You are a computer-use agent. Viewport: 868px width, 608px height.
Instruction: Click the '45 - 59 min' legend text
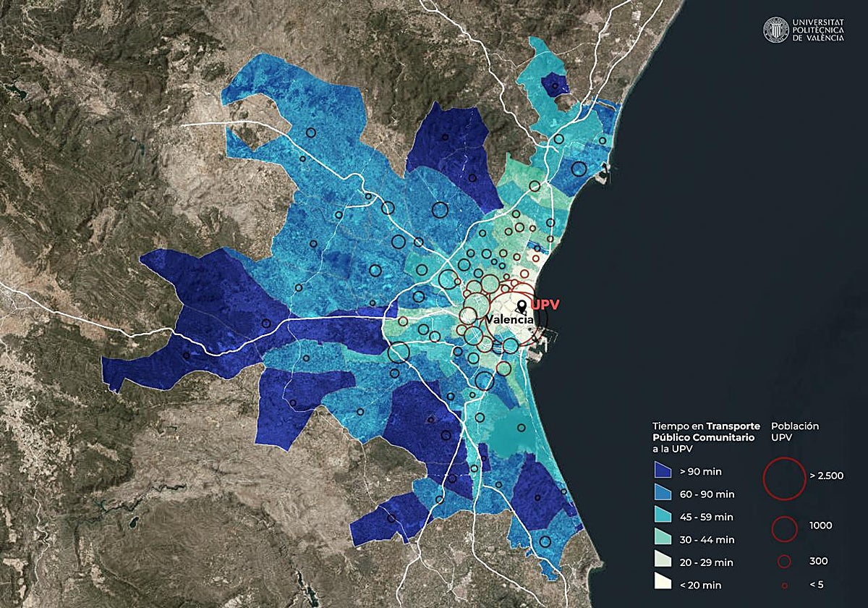tap(705, 518)
